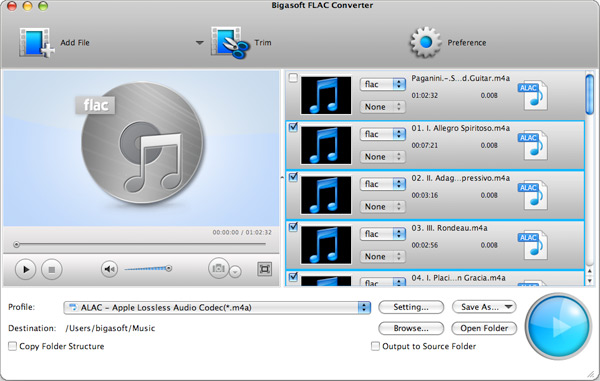The width and height of the screenshot is (600, 381).
Task: Select file name Paganini.-.S...d.Guitar.m4a
Action: click(x=460, y=78)
